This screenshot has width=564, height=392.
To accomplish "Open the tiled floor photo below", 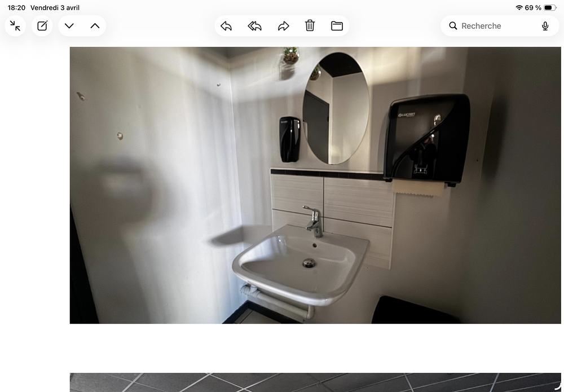I will click(x=315, y=382).
